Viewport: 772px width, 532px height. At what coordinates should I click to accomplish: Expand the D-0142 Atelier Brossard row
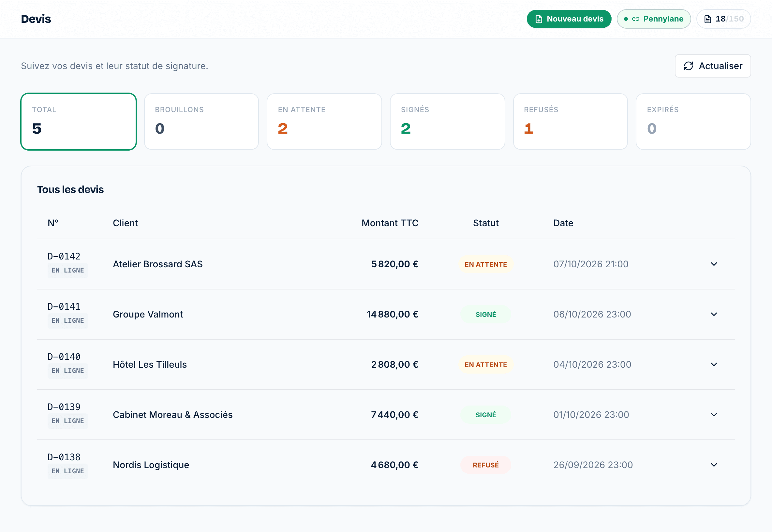click(x=714, y=264)
